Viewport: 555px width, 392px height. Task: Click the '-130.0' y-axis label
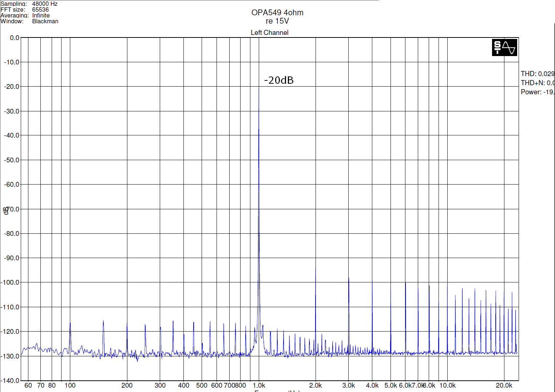[x=10, y=356]
